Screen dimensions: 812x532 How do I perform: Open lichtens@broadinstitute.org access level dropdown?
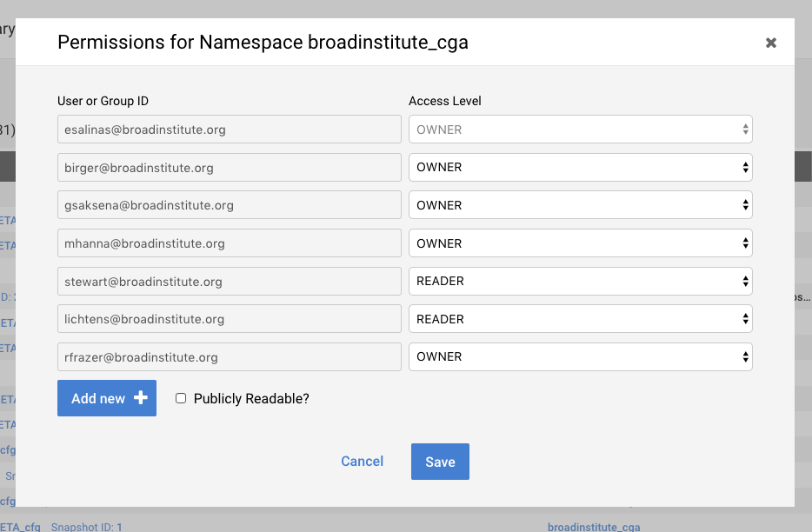(580, 319)
